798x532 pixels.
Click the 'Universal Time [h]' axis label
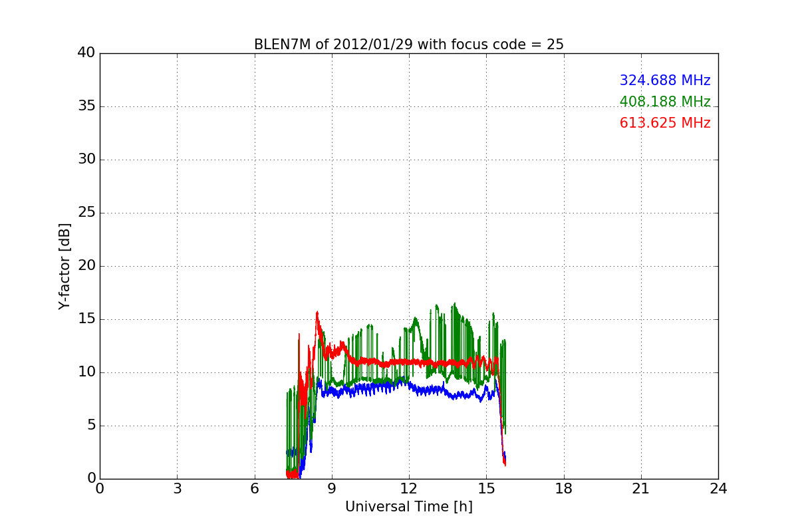(409, 507)
